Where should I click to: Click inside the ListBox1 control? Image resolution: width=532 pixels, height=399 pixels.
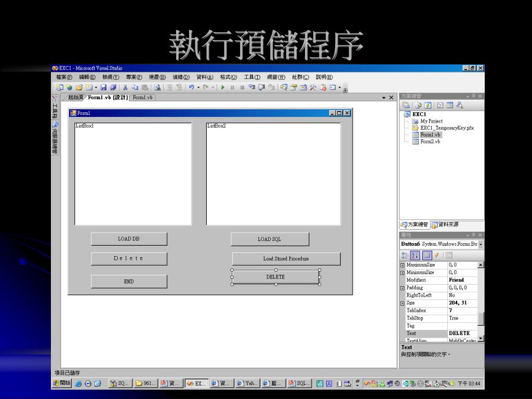coord(133,174)
